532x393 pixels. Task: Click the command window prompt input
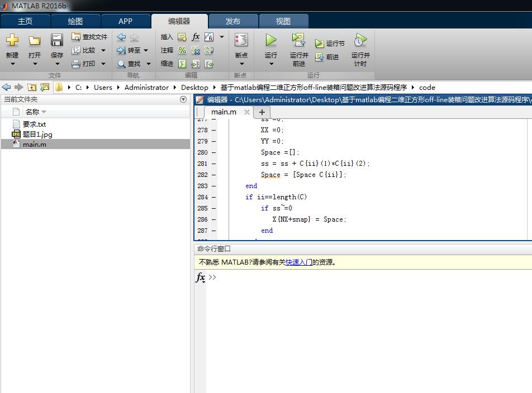pyautogui.click(x=370, y=277)
